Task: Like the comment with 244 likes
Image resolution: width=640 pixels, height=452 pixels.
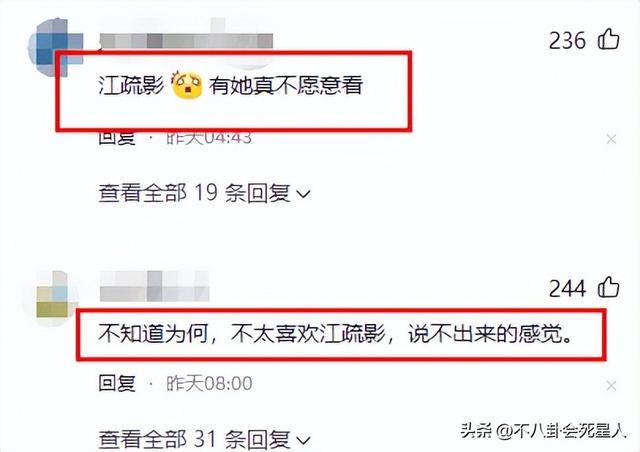Action: click(609, 287)
